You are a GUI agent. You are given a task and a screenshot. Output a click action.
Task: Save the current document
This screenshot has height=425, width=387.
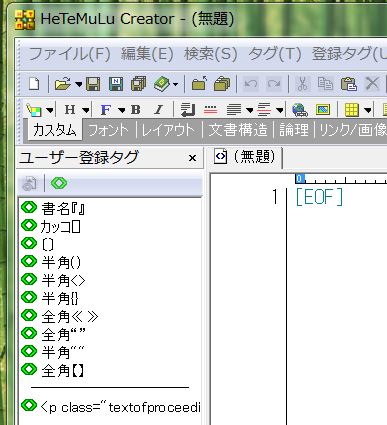point(93,84)
